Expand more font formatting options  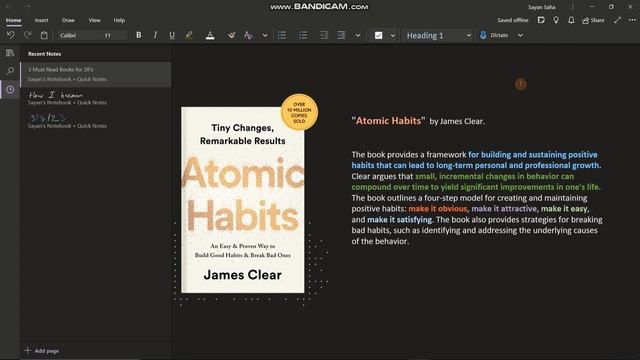pos(265,35)
